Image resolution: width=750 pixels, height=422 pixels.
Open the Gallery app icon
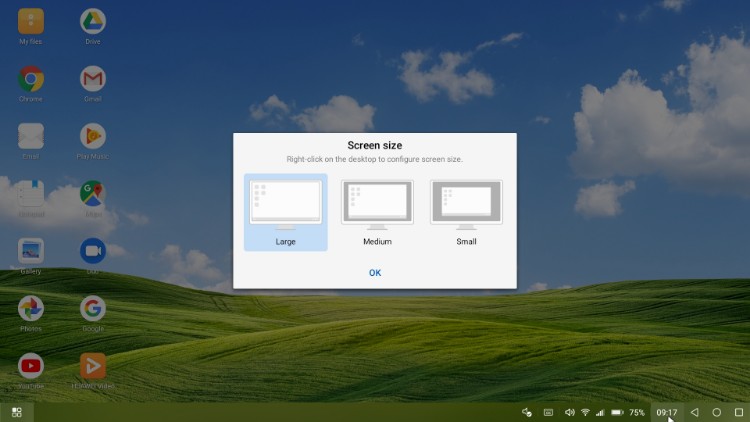[x=31, y=251]
